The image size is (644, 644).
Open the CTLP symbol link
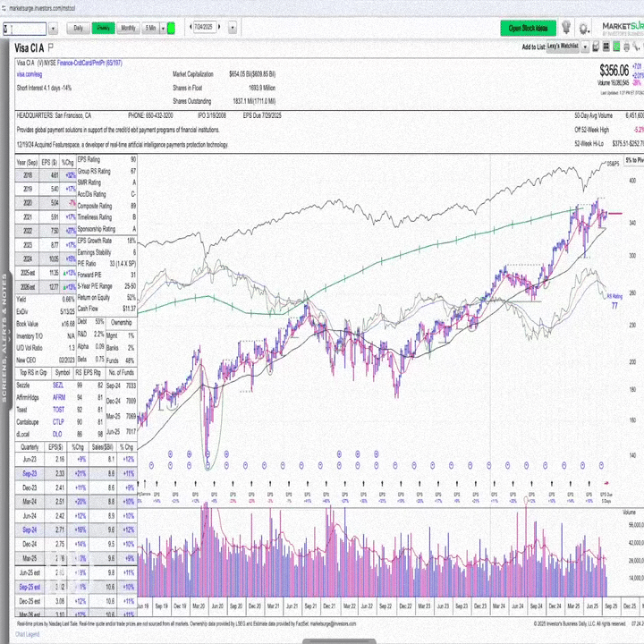coord(58,422)
